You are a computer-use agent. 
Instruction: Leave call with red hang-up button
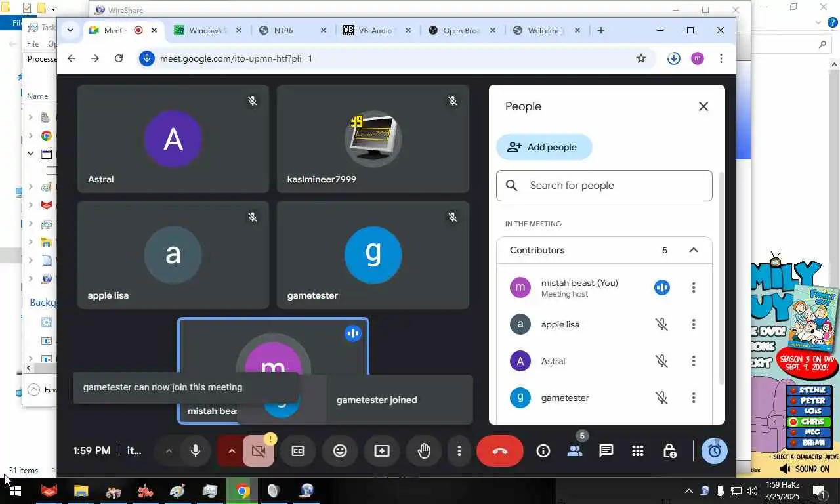tap(500, 451)
